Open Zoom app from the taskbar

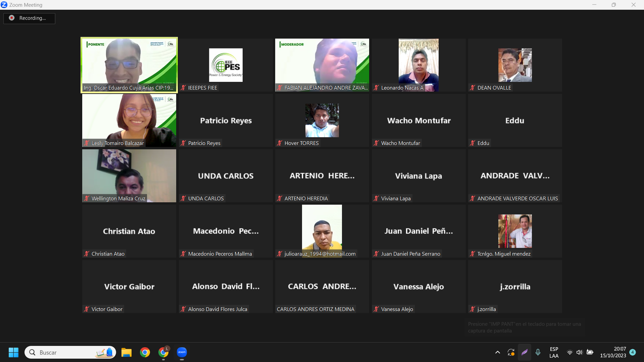182,352
